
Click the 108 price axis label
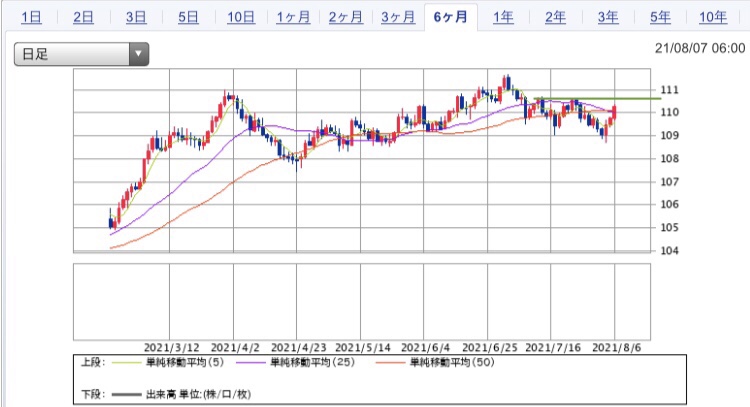pyautogui.click(x=669, y=158)
